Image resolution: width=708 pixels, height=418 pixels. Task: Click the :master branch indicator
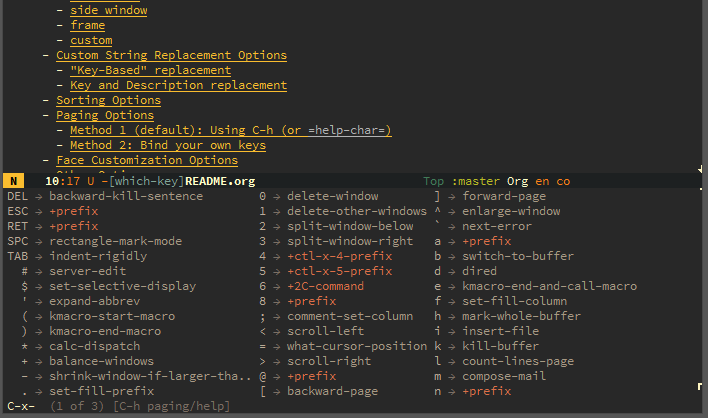click(476, 181)
